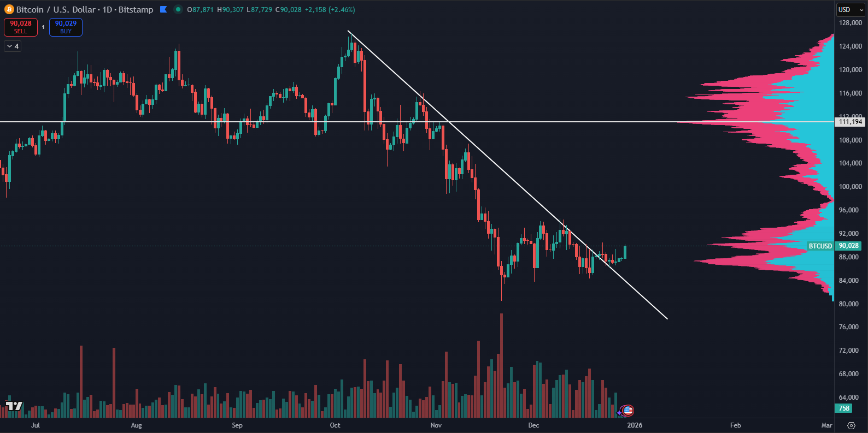Expand the collapsed indicators legend showing 4
This screenshot has height=433, width=868.
click(12, 46)
